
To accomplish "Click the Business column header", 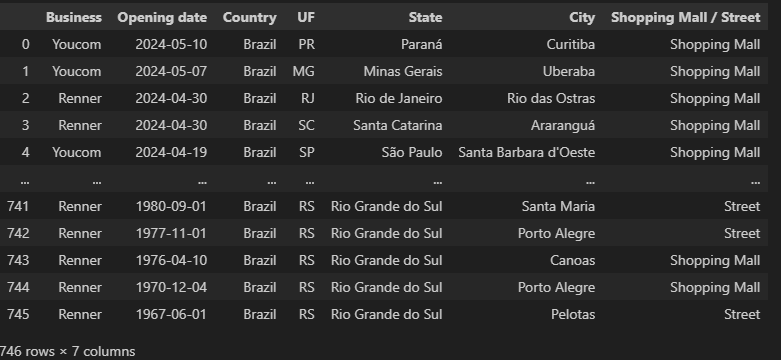I will coord(74,17).
